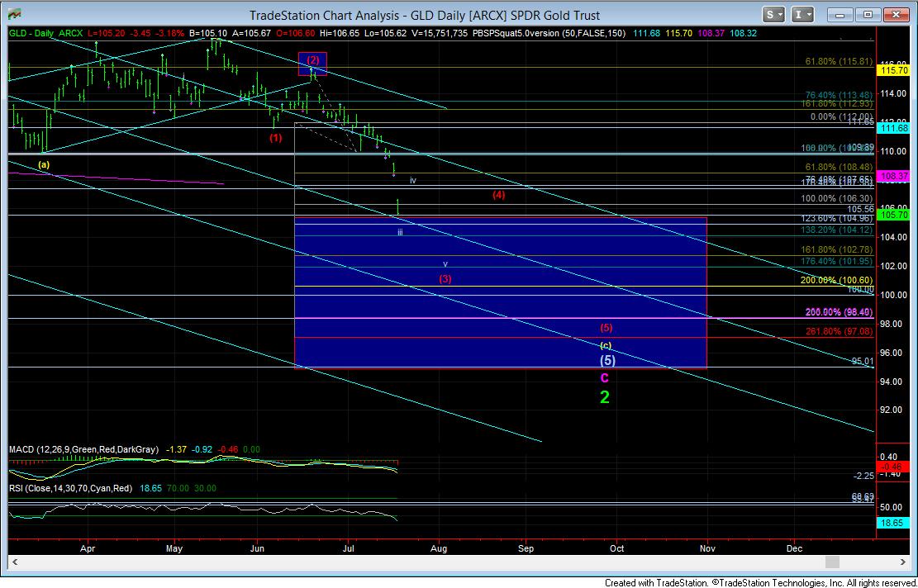The image size is (918, 588).
Task: Click the "100.00% (106.30)" Fibonacci label
Action: pyautogui.click(x=837, y=199)
